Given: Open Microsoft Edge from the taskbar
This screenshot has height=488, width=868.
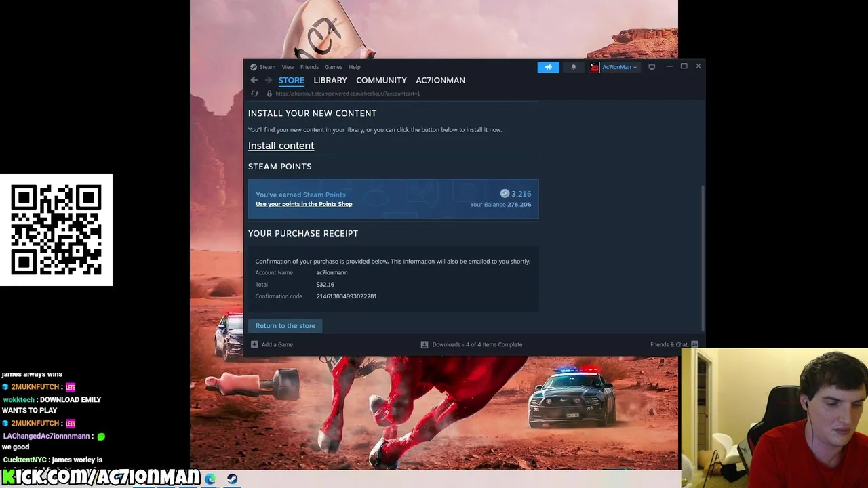Looking at the screenshot, I should coord(211,479).
